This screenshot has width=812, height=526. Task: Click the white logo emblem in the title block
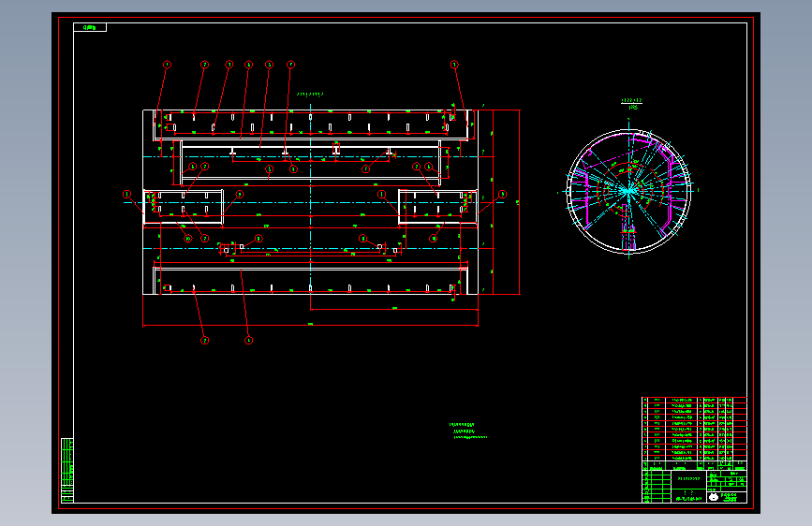[714, 496]
